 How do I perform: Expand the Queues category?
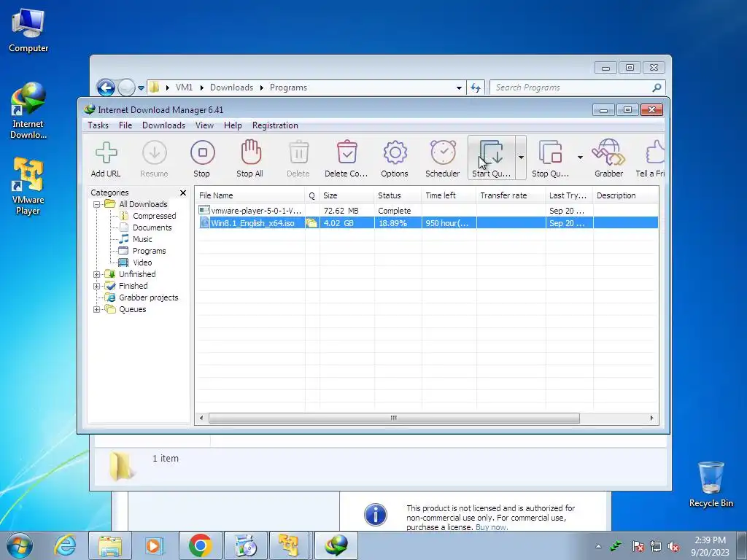tap(97, 309)
